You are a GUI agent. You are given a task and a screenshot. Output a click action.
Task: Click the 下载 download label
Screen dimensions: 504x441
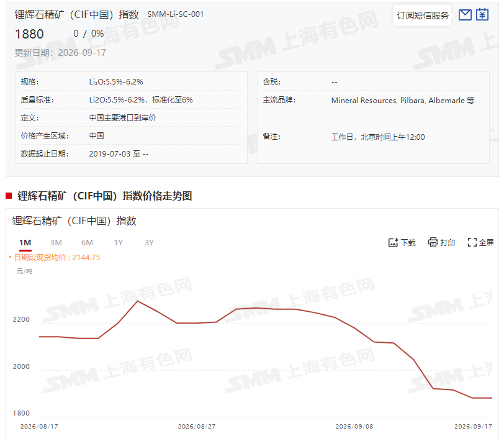pos(408,242)
